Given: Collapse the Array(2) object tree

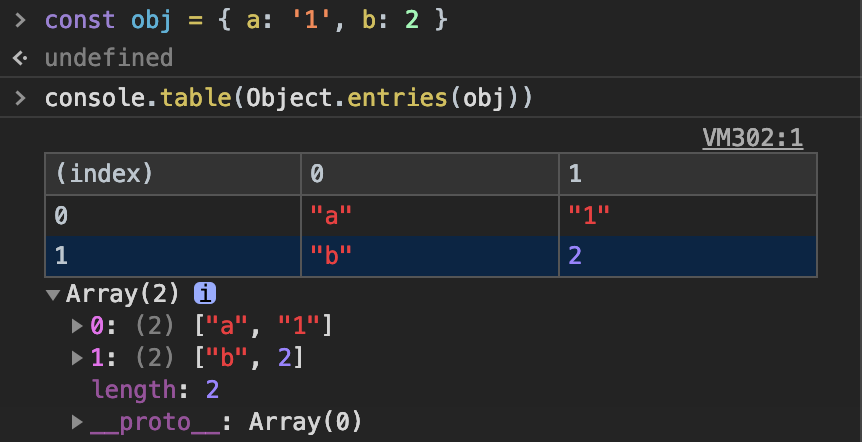Looking at the screenshot, I should coord(53,295).
